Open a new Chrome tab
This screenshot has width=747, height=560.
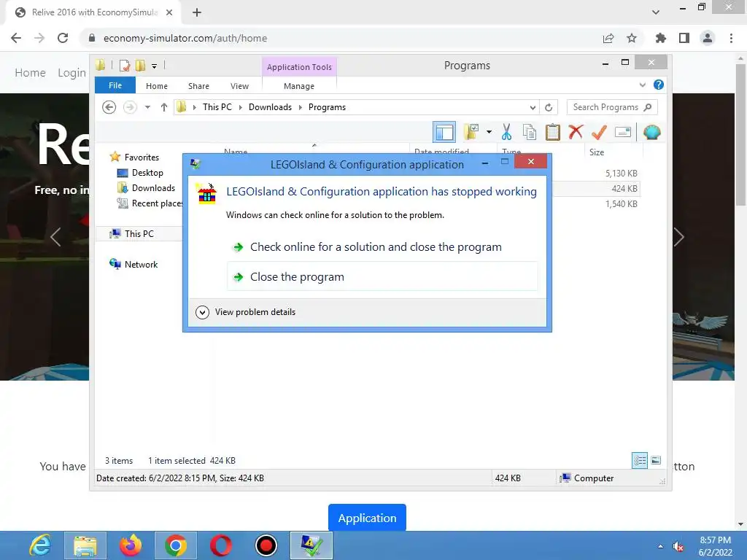pyautogui.click(x=197, y=12)
